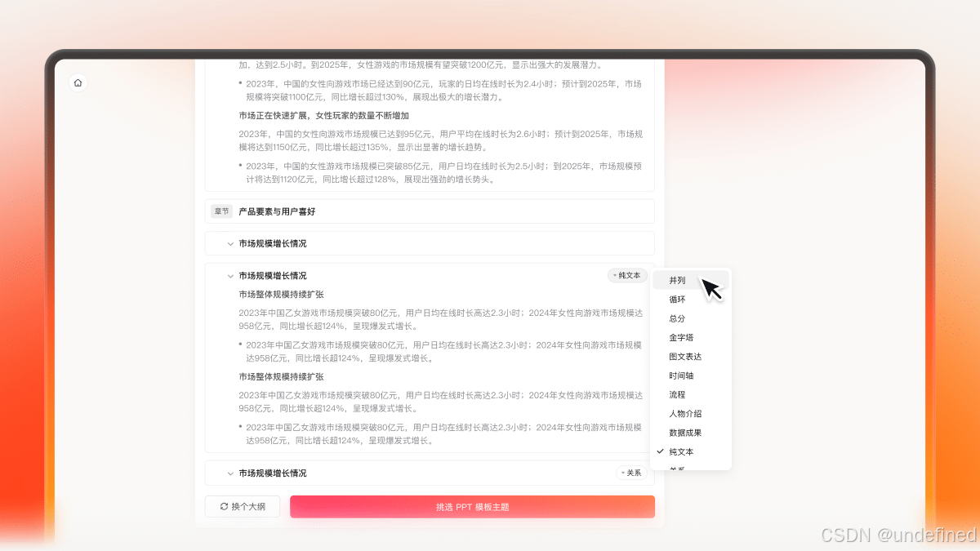The height and width of the screenshot is (551, 980).
Task: Click top paragraph mentioning 突破1200亿元
Action: [421, 64]
